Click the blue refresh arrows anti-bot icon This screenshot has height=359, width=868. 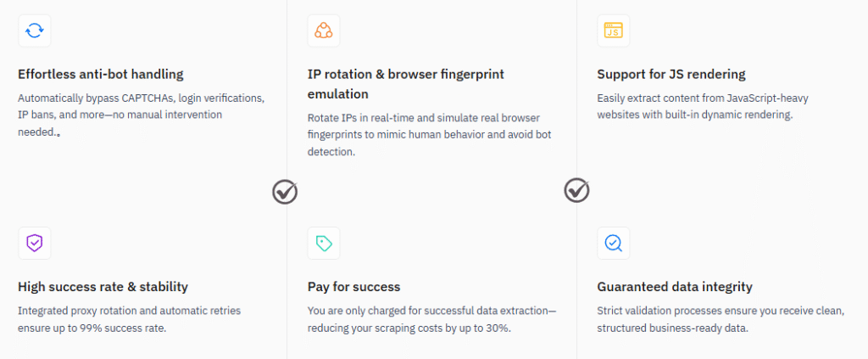(35, 31)
